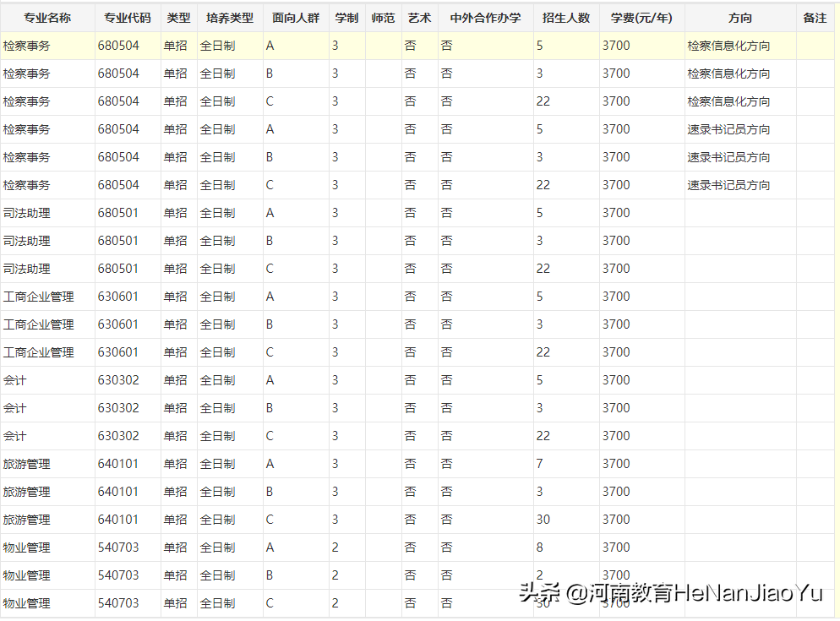The width and height of the screenshot is (840, 621).
Task: Select enrollment 22 in 会计 group C row
Action: coord(543,436)
